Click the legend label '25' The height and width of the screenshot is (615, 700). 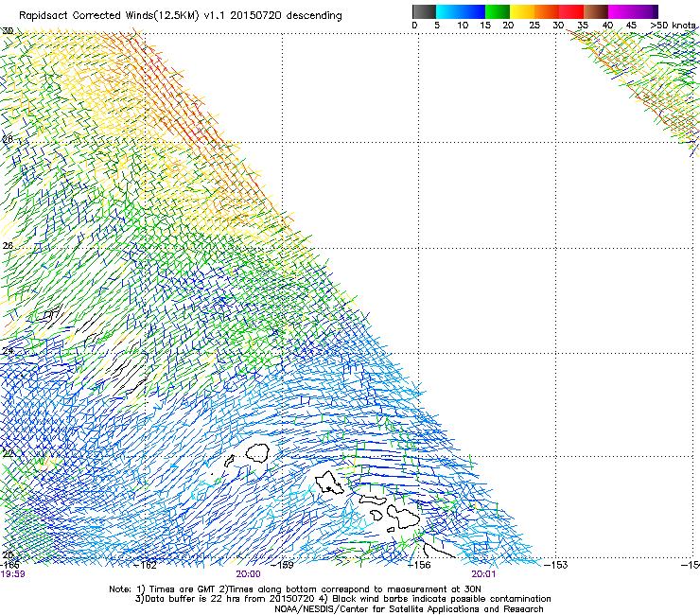(534, 26)
